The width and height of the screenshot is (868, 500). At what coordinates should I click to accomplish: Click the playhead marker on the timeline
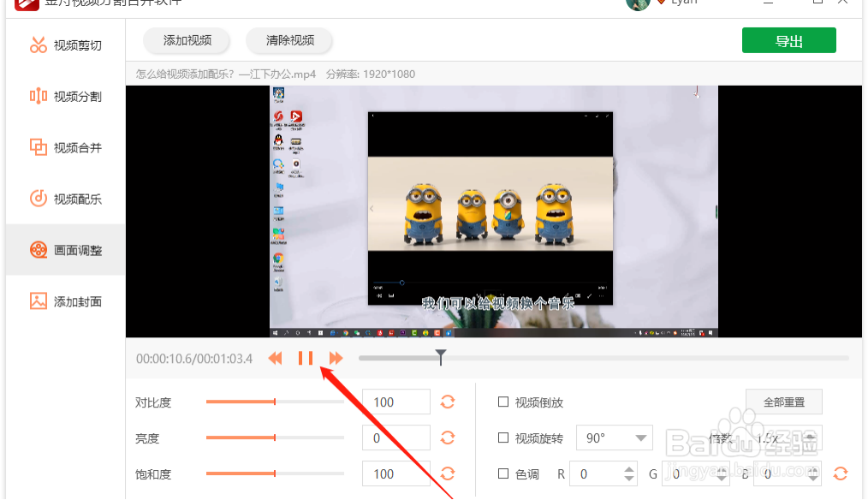(441, 356)
